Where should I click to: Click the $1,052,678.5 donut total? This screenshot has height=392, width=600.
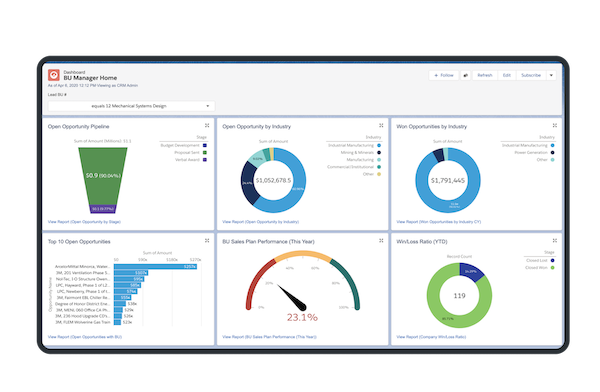tap(273, 180)
